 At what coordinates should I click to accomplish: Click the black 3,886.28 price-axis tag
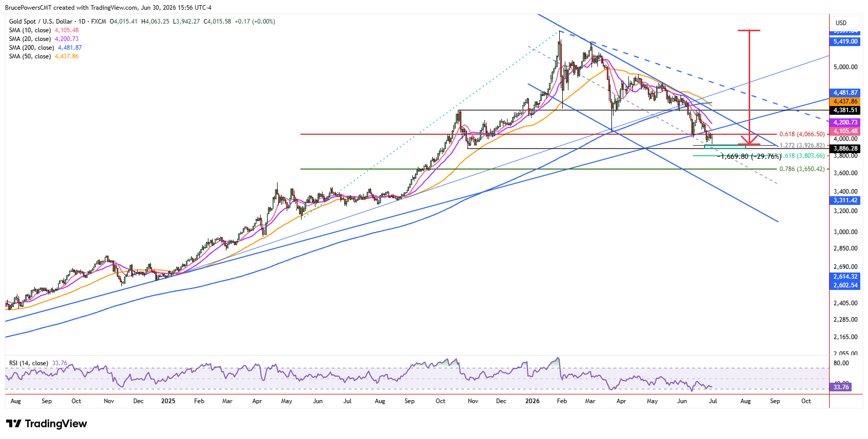(845, 149)
